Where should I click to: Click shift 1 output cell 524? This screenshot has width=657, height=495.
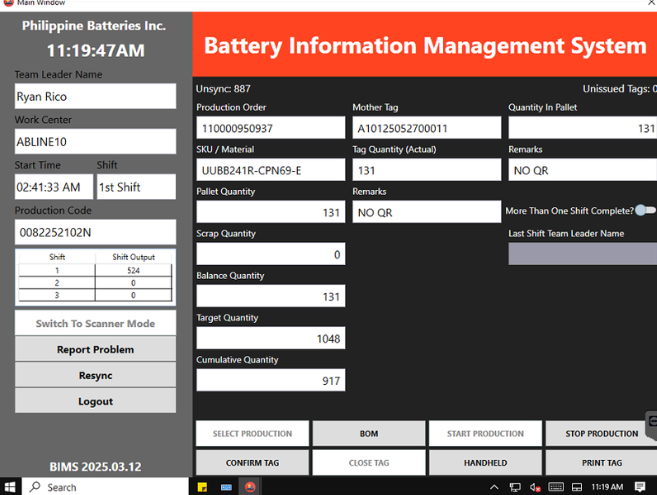coord(133,271)
